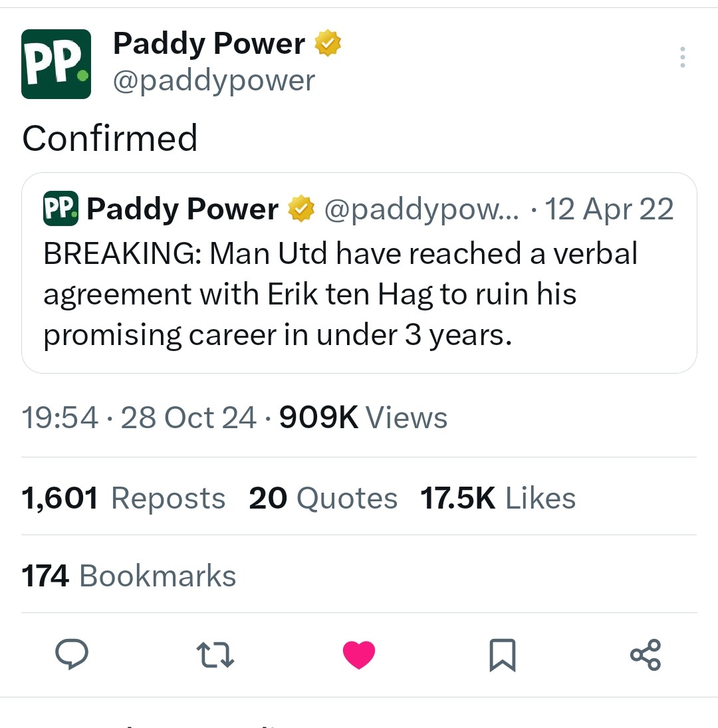View the 1,601 Reposts list
The image size is (718, 728).
[x=123, y=498]
